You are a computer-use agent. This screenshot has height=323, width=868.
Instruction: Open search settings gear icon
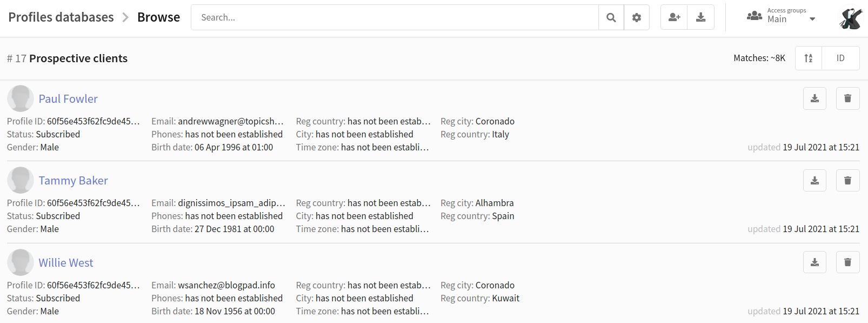[637, 17]
